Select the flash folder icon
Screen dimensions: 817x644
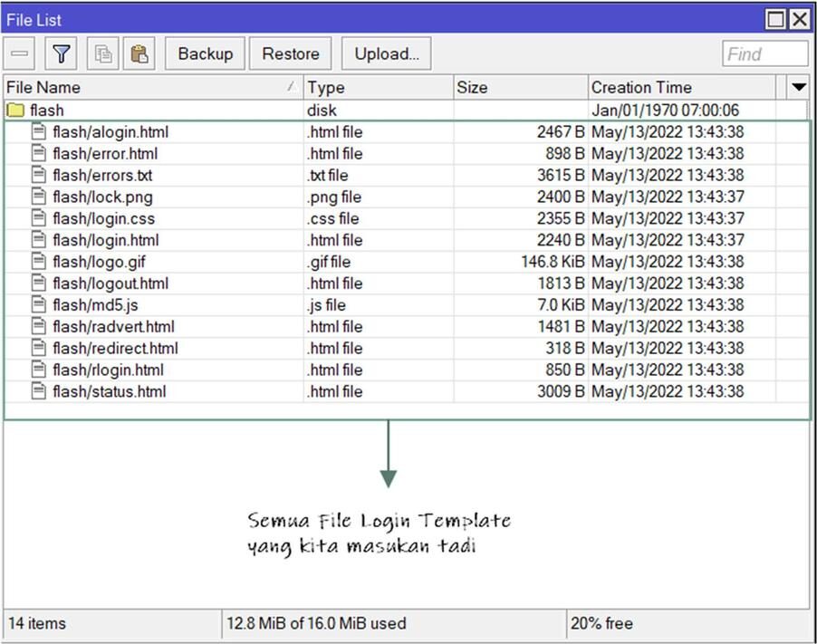(x=15, y=111)
